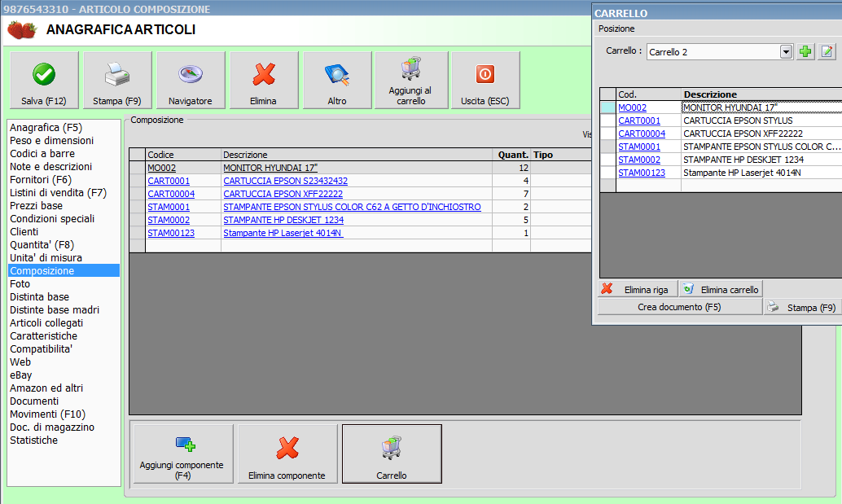842x504 pixels.
Task: Select Clienti in sidebar
Action: coord(24,232)
